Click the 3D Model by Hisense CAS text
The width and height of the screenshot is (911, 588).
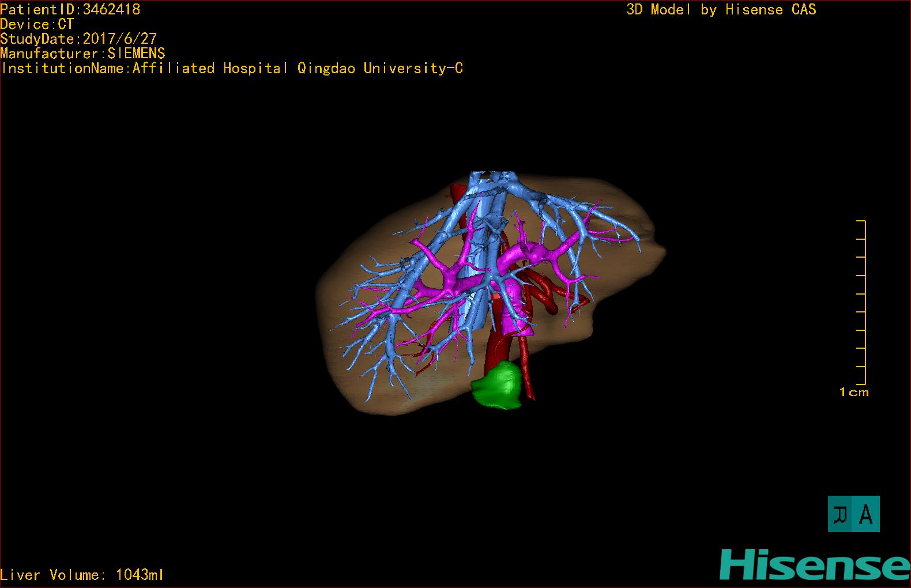pos(721,9)
